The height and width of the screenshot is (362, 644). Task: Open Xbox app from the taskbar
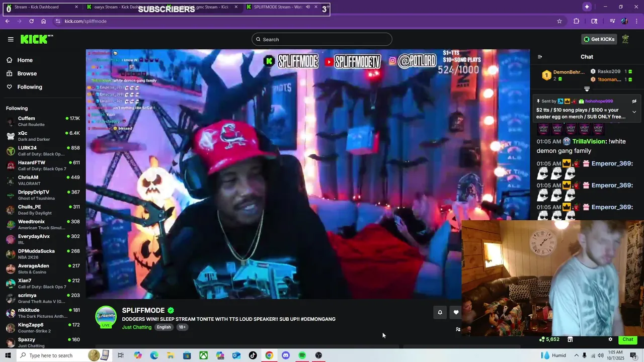tap(203, 355)
